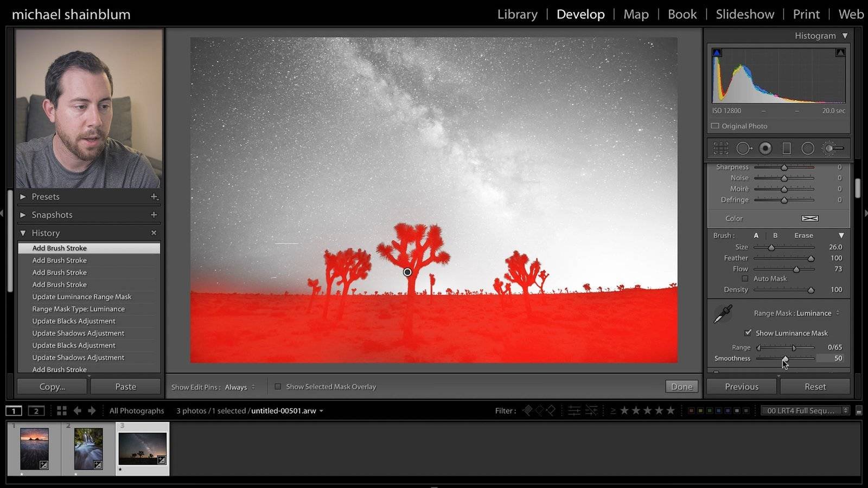
Task: Switch to the Library module
Action: pos(517,14)
